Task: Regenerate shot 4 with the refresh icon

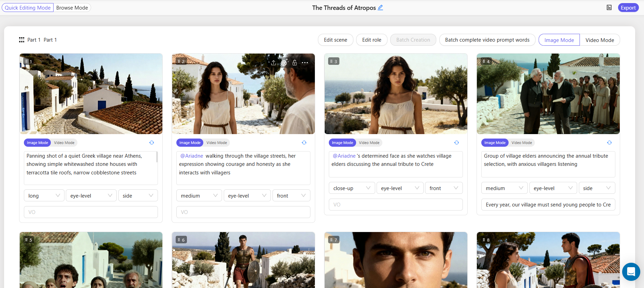Action: point(609,143)
